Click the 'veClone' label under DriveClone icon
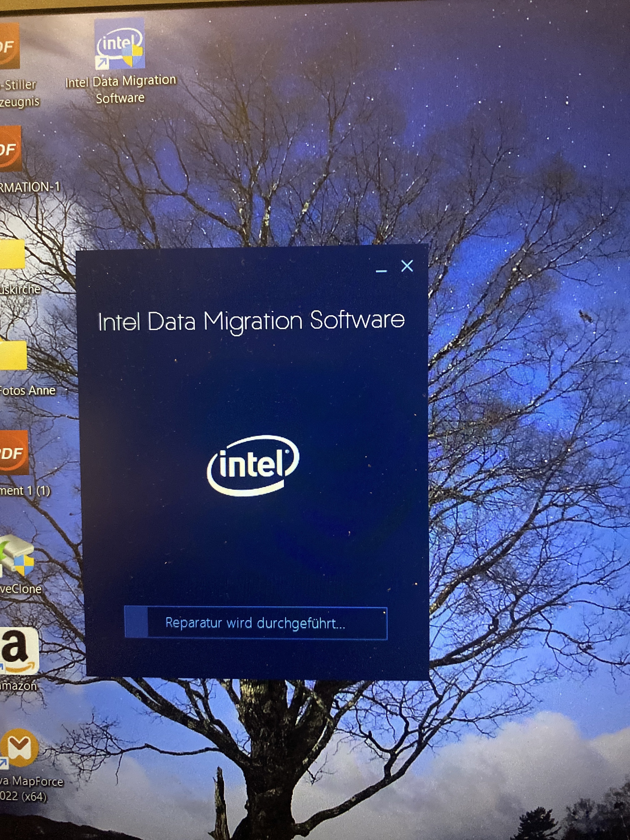630x840 pixels. pyautogui.click(x=20, y=589)
